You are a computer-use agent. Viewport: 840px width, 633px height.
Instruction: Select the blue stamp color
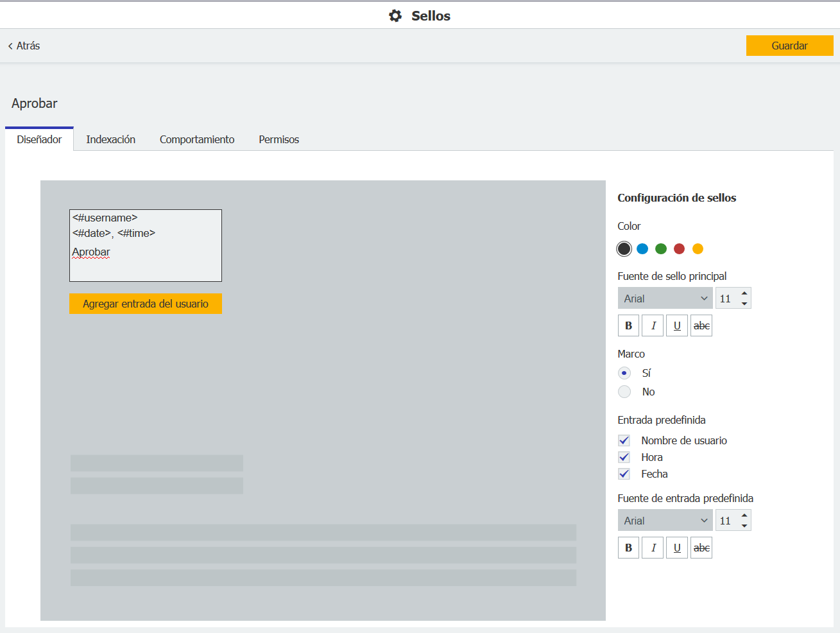tap(642, 248)
